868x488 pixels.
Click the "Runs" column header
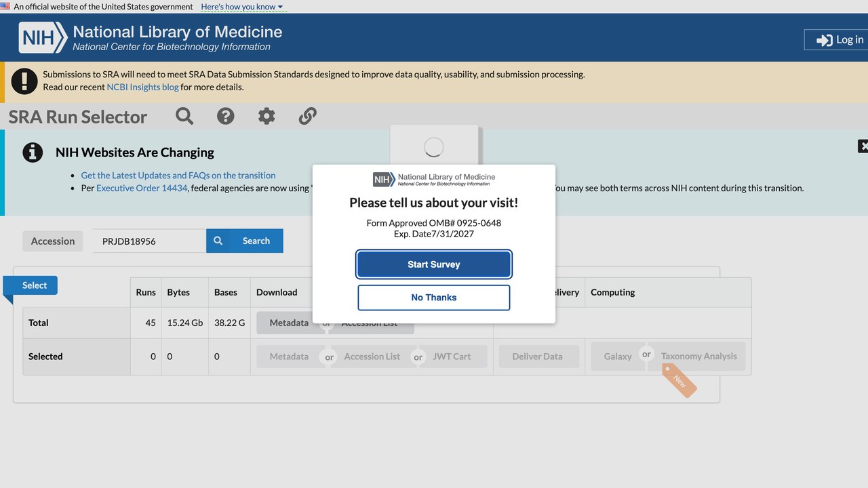146,292
